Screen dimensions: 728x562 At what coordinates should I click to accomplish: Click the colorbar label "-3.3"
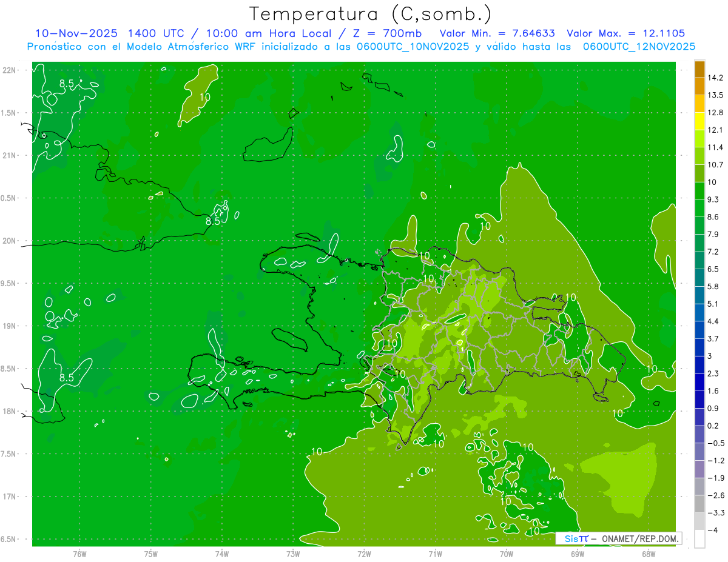tap(716, 512)
